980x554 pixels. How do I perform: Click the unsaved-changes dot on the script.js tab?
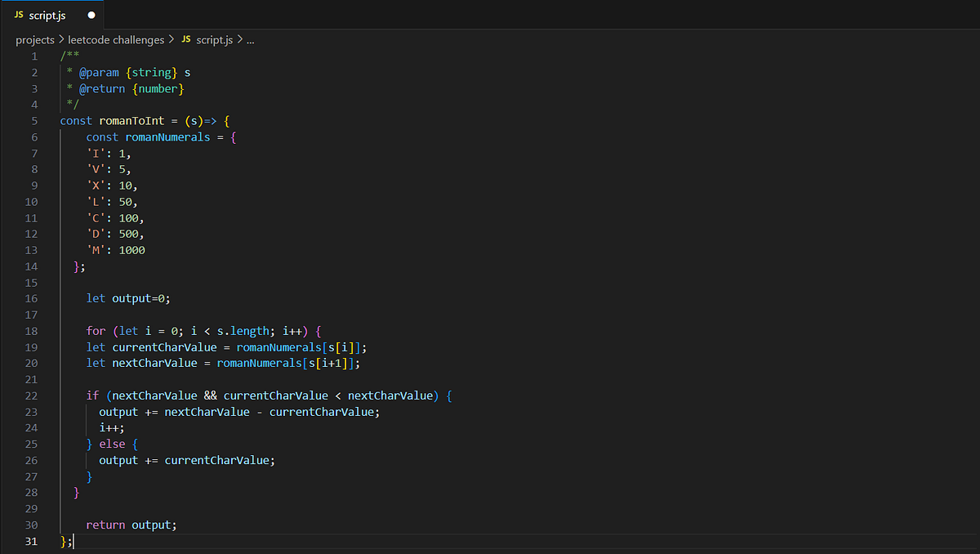click(x=89, y=15)
